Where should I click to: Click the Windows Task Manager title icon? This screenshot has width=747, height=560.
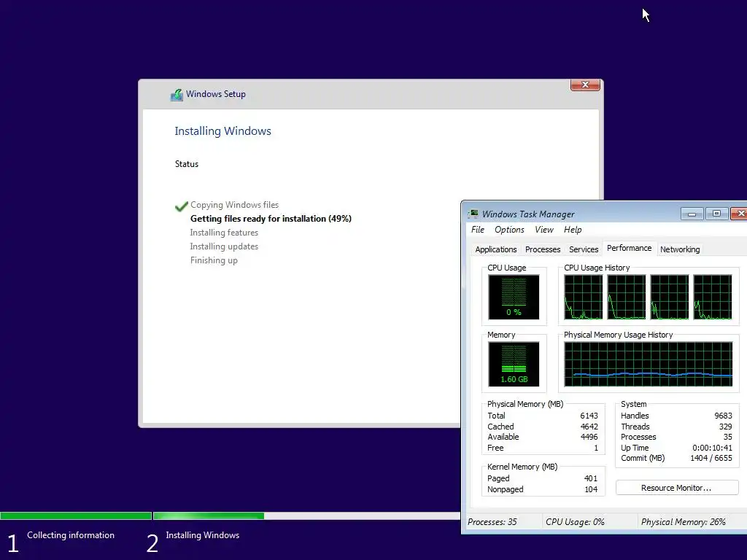point(473,214)
